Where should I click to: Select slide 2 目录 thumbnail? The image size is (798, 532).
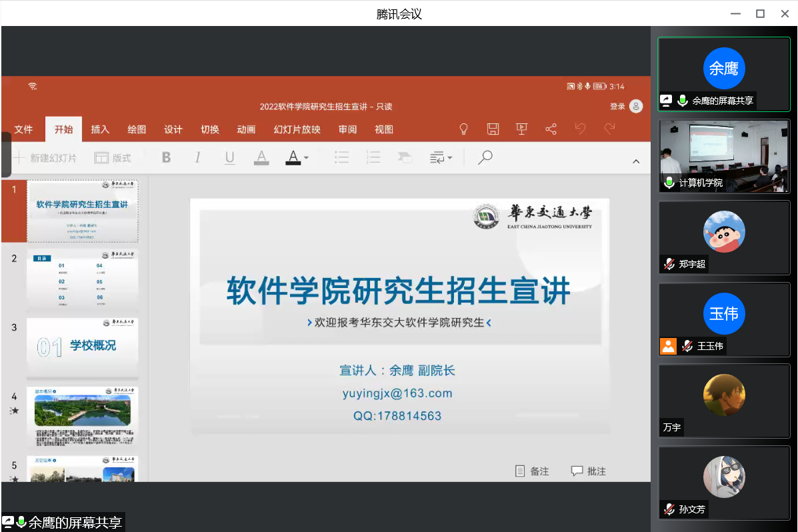point(83,279)
